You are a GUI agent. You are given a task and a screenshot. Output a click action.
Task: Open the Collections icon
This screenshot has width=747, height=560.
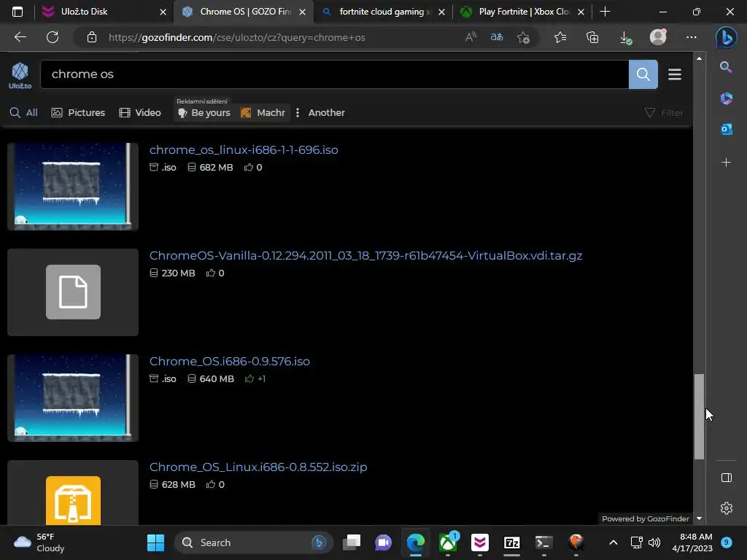(592, 37)
